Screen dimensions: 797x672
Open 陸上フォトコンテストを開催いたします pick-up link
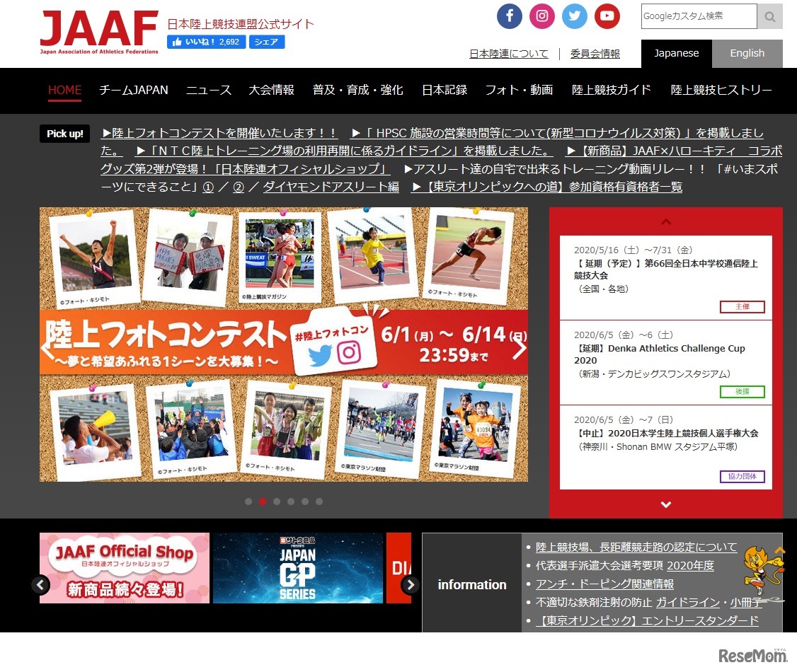pos(219,133)
